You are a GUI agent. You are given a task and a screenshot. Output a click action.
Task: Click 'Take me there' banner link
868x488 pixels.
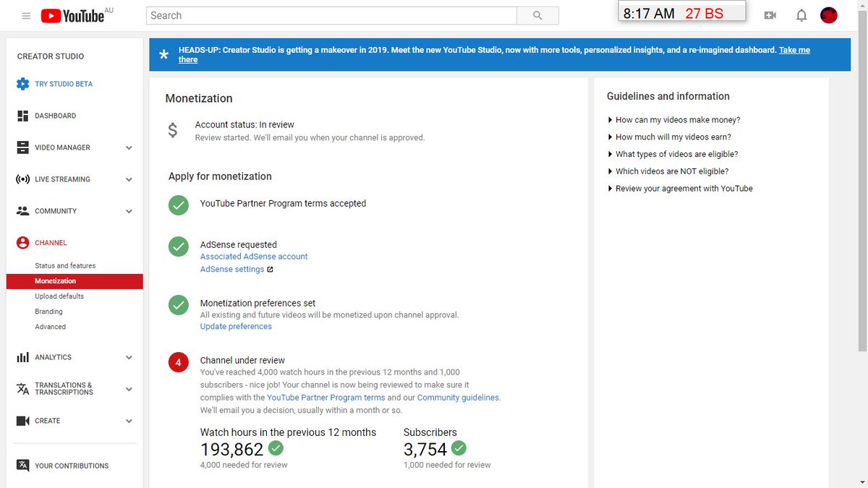(794, 51)
